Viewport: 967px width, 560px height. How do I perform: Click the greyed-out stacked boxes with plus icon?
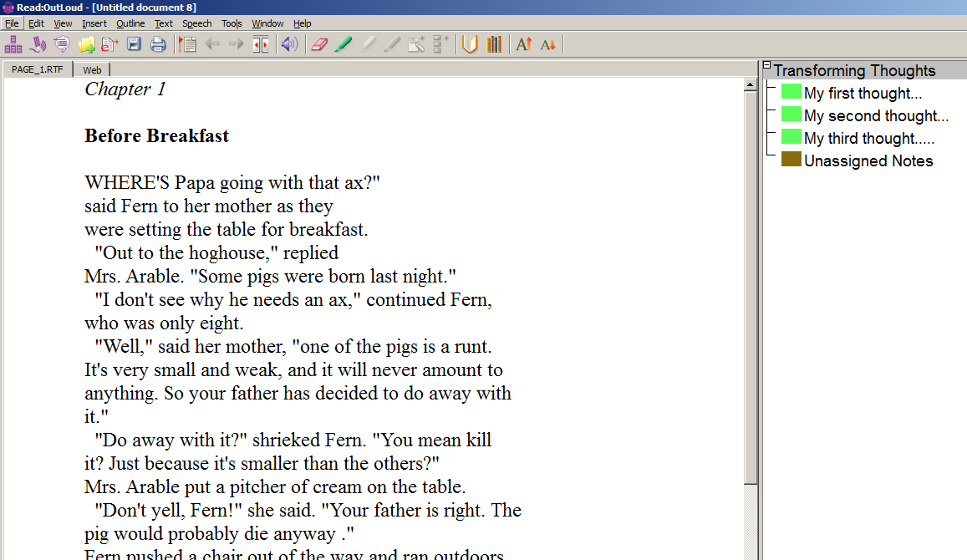(440, 44)
